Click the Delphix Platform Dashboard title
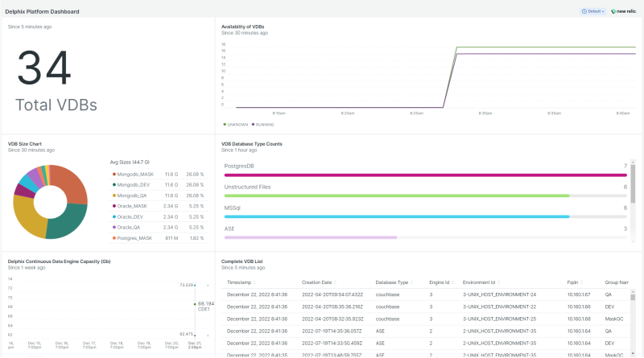The height and width of the screenshot is (358, 644). [42, 11]
